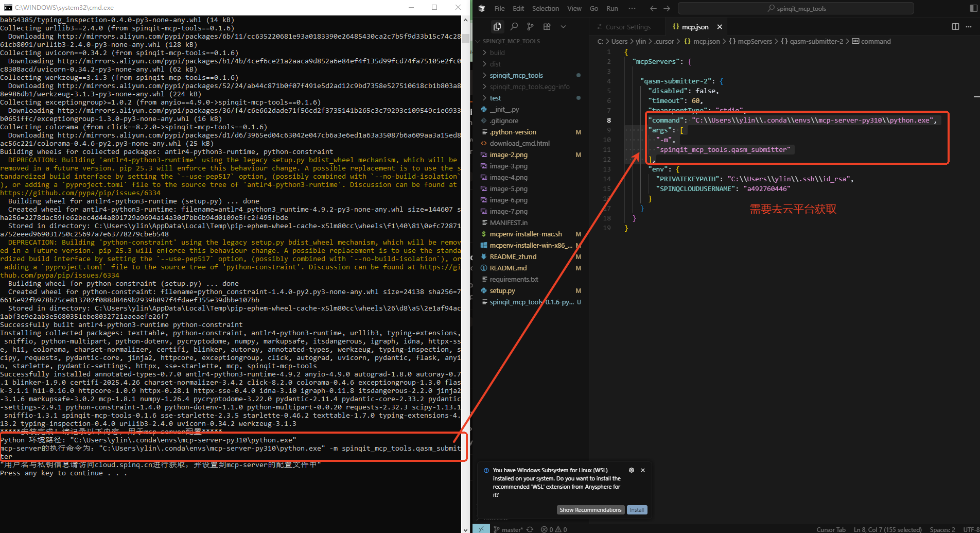This screenshot has height=533, width=980.
Task: Click Cursor Tab in status bar
Action: 831,529
